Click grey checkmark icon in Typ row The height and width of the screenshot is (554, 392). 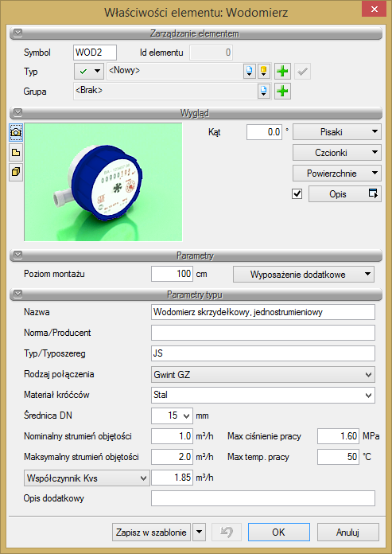(x=302, y=72)
